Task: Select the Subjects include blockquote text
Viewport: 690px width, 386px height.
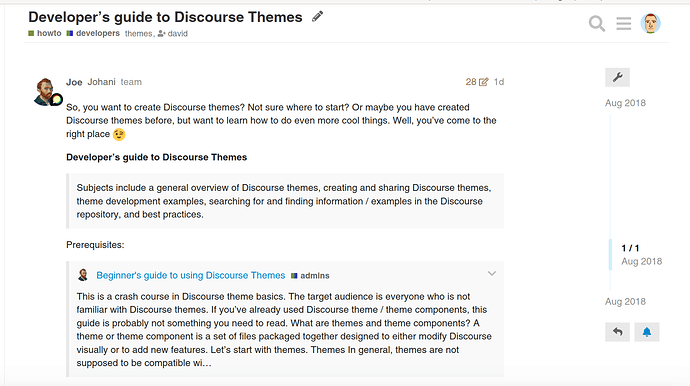Action: 284,201
